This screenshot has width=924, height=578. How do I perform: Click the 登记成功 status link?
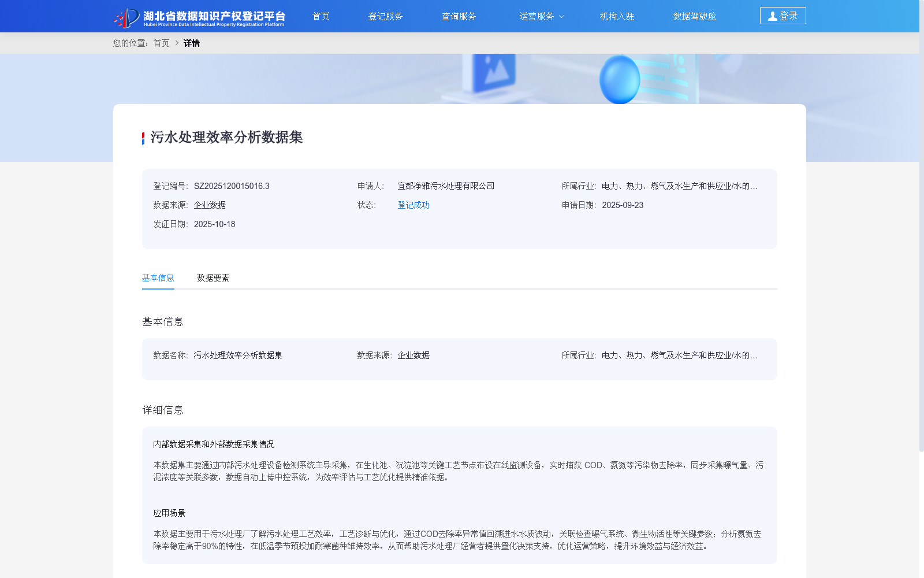[413, 205]
